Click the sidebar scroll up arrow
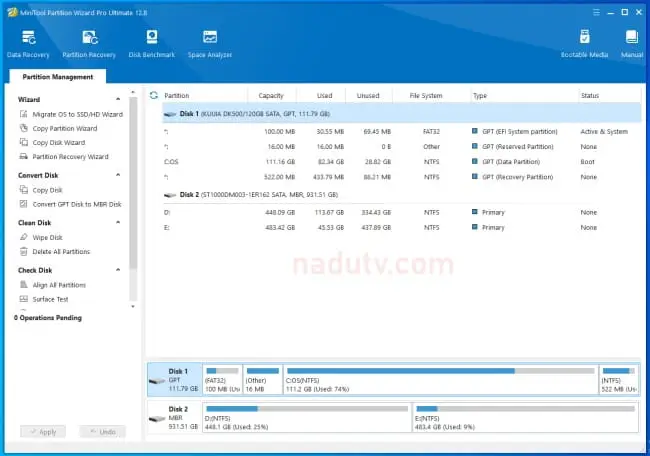 pyautogui.click(x=133, y=92)
